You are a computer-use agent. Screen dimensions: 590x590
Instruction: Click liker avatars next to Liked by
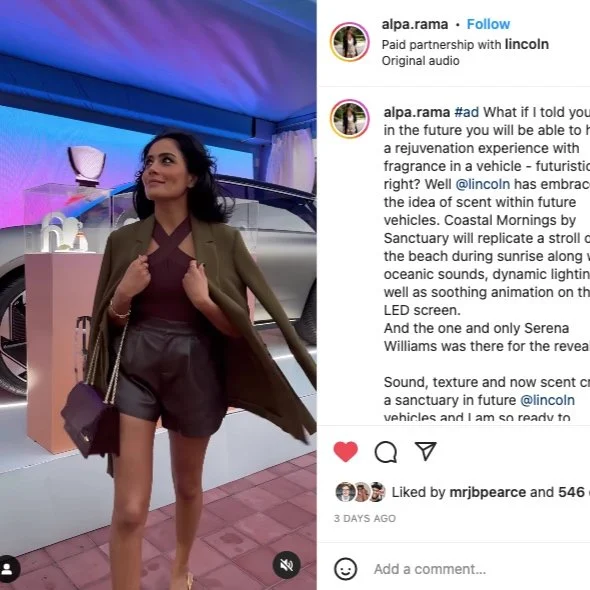pos(360,492)
